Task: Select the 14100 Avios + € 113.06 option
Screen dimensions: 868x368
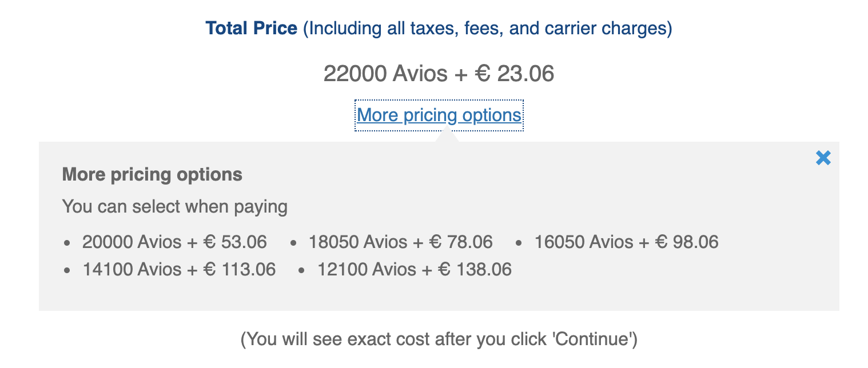Action: 179,269
